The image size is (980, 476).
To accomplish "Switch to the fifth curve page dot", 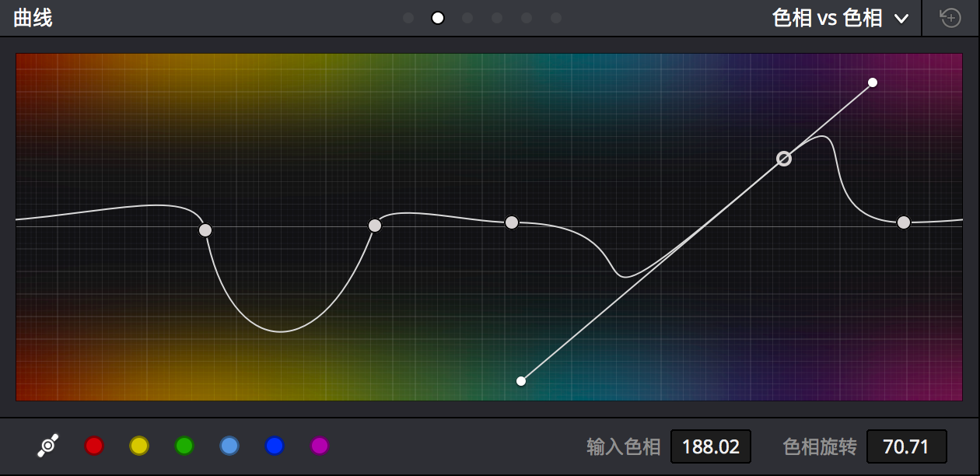I will [x=527, y=18].
